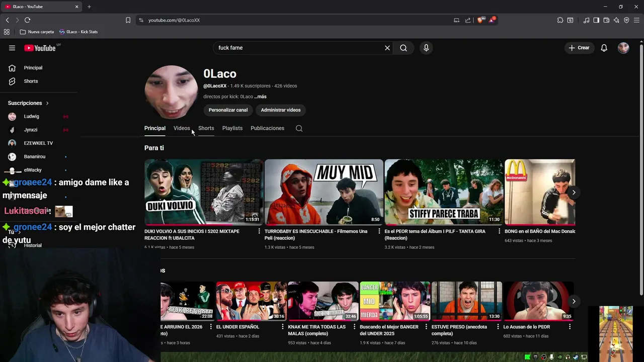
Task: Open options menu for TURROBABY video
Action: tap(379, 231)
